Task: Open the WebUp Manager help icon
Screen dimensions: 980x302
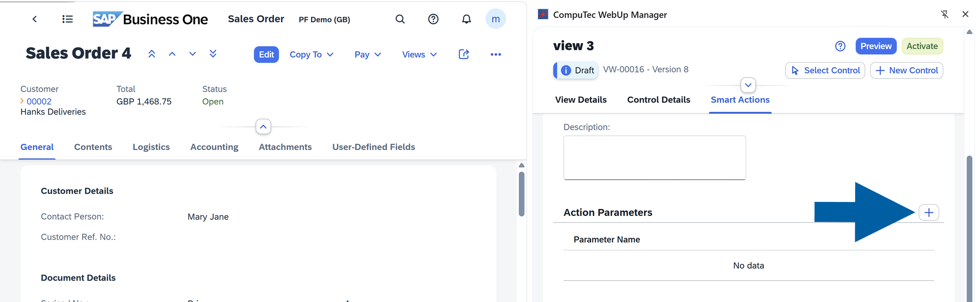Action: point(840,46)
